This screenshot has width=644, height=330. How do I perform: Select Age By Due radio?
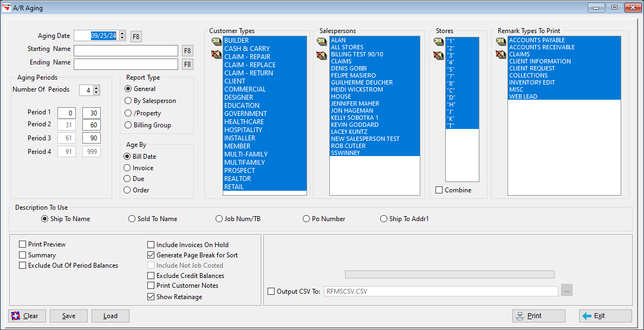128,179
